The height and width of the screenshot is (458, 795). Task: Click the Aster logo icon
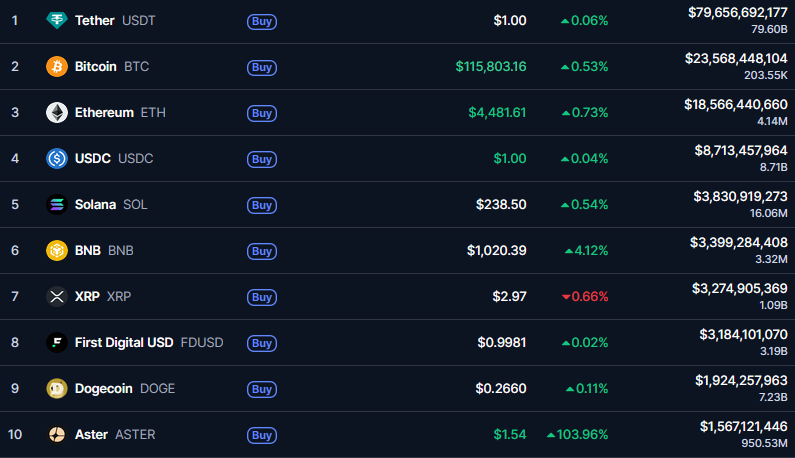(x=57, y=434)
